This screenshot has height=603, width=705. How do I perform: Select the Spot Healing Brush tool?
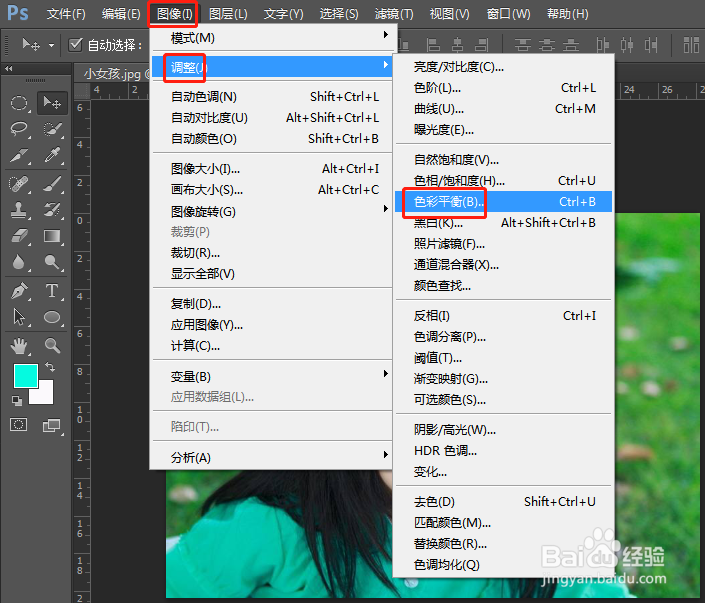(x=19, y=184)
